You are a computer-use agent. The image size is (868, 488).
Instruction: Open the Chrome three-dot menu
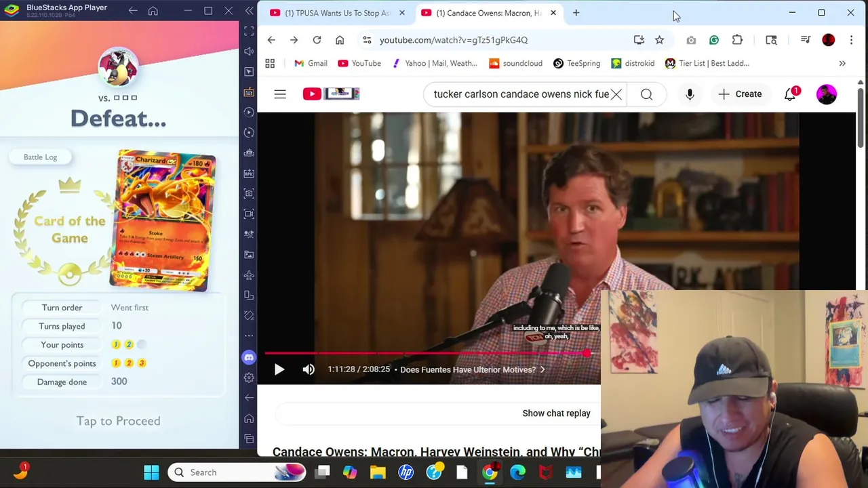point(851,40)
